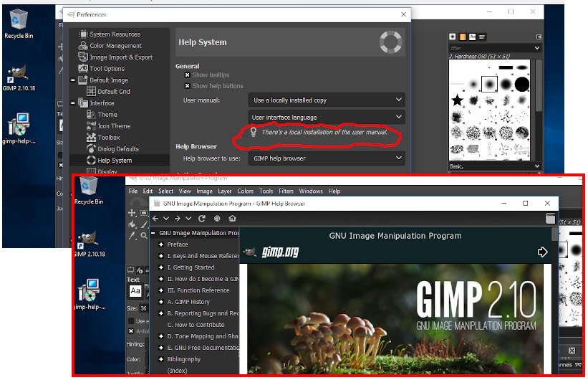Close the Preferences dialog
This screenshot has height=385, width=588.
click(x=403, y=14)
